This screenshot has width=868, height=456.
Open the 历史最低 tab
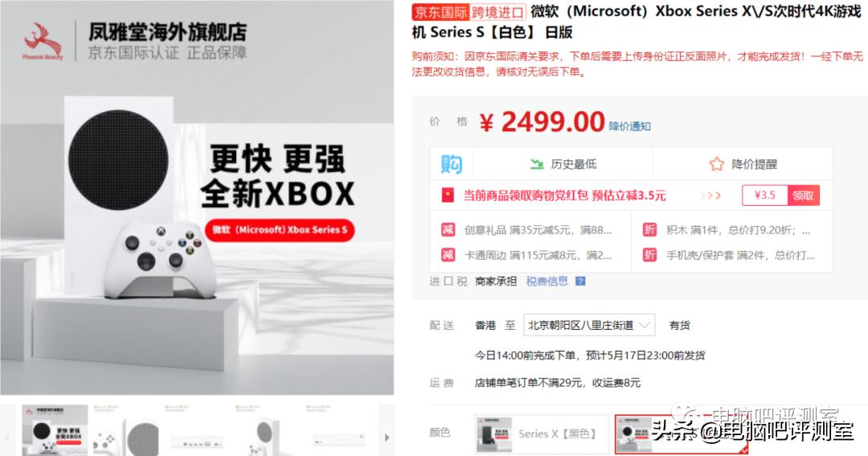[x=563, y=164]
